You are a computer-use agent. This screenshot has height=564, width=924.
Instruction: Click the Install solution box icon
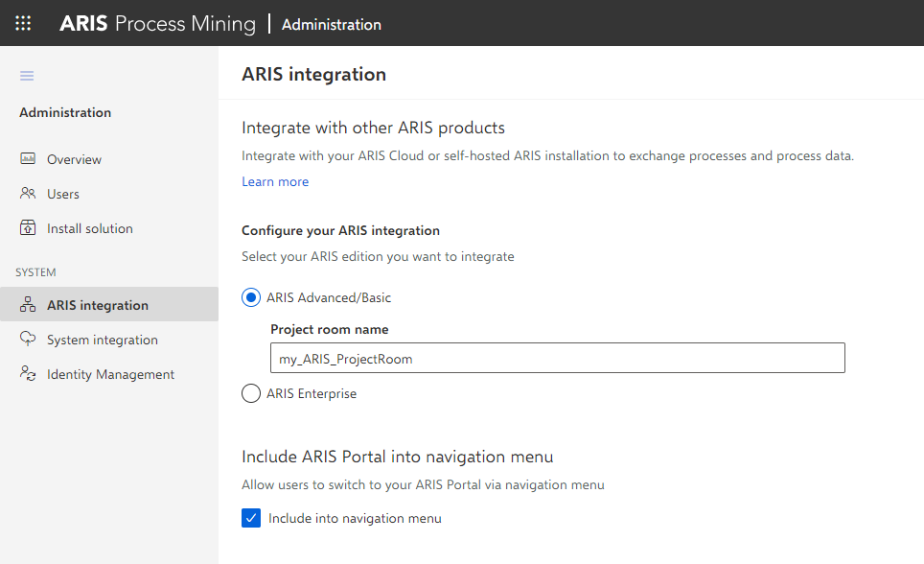click(x=28, y=227)
